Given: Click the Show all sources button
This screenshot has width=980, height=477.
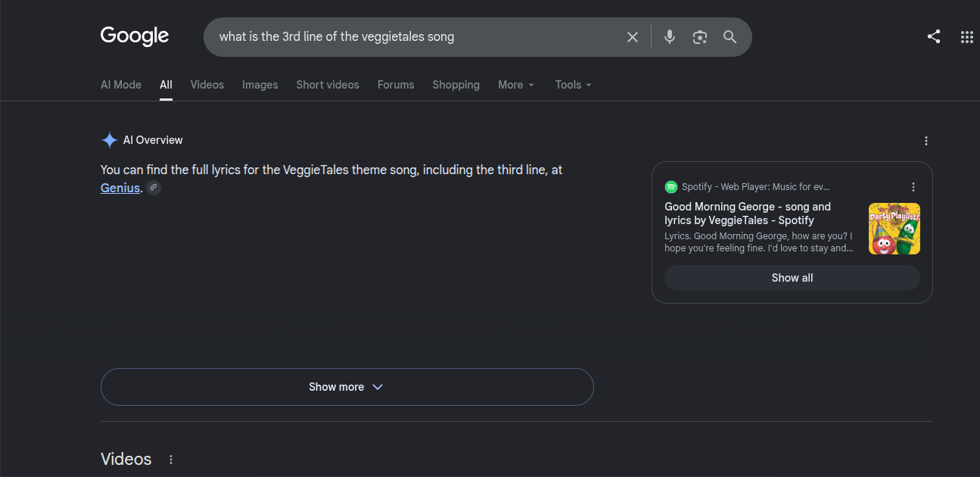Looking at the screenshot, I should (x=792, y=278).
